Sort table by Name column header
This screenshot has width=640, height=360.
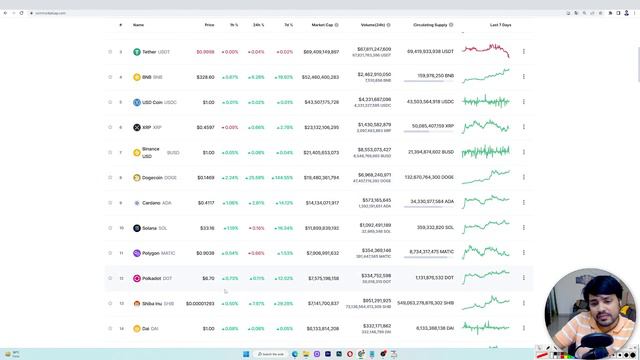(x=138, y=25)
